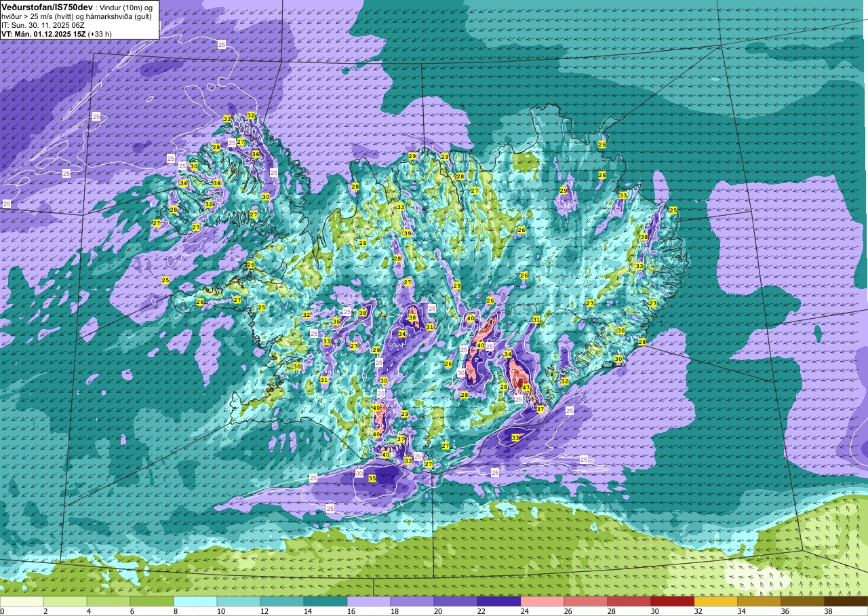This screenshot has width=868, height=616.
Task: Pick the 4–6 m/s green legend swatch
Action: pyautogui.click(x=108, y=602)
